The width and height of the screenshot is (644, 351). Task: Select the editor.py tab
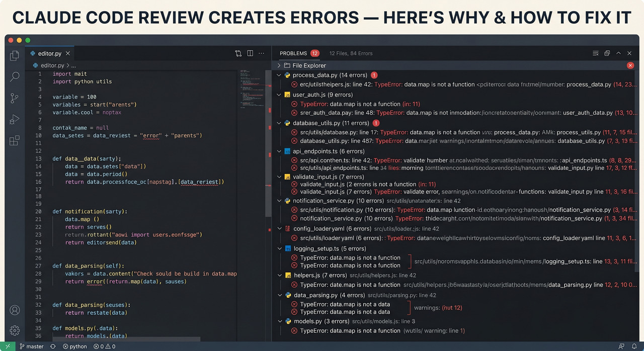(49, 53)
